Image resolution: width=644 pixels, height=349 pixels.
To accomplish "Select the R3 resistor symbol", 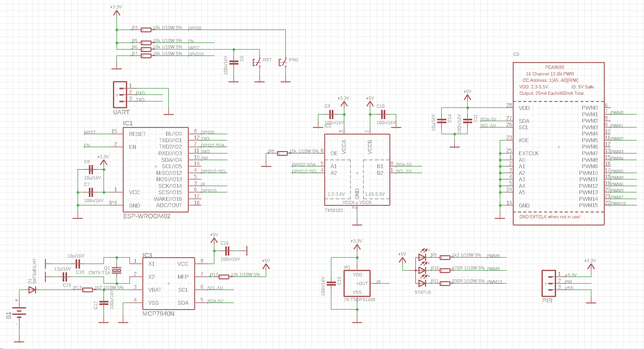I will [146, 30].
